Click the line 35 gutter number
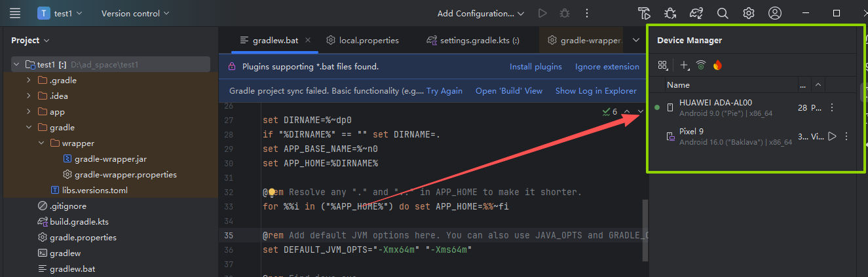The width and height of the screenshot is (868, 277). coord(228,236)
